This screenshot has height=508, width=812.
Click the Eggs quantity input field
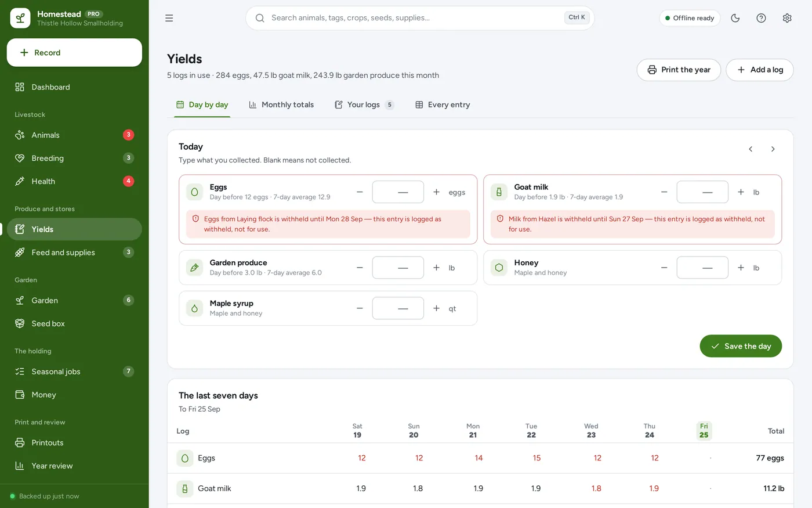point(398,192)
